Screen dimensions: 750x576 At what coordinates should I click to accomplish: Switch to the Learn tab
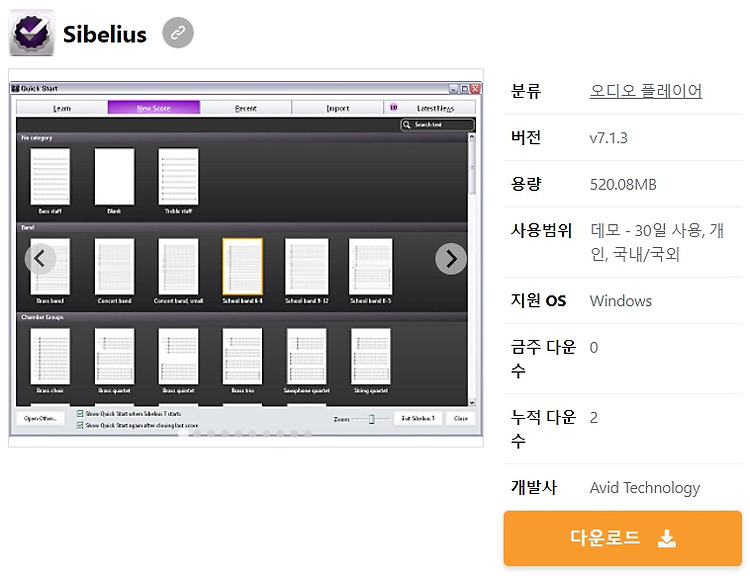pos(62,108)
